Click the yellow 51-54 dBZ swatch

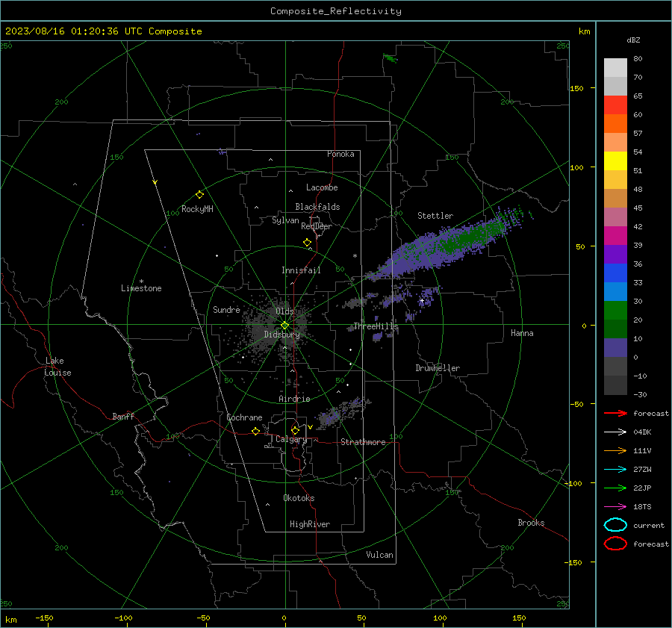(615, 161)
